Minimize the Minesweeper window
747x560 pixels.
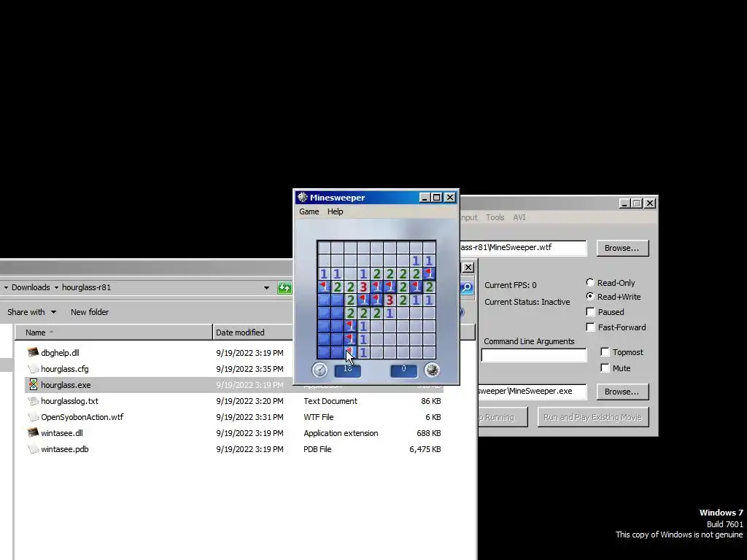click(x=425, y=197)
